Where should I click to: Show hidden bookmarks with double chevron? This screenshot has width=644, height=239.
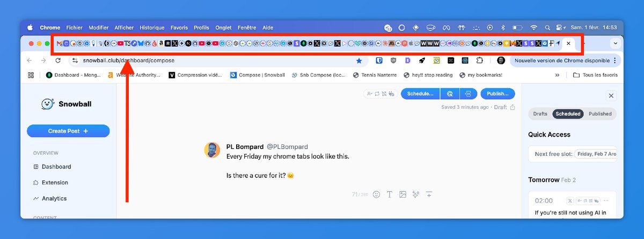tap(557, 75)
